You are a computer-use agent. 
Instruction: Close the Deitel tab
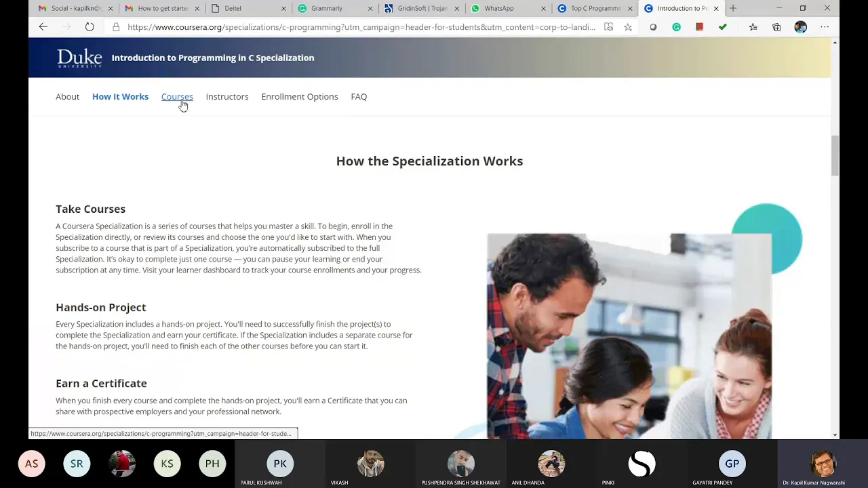pyautogui.click(x=284, y=8)
